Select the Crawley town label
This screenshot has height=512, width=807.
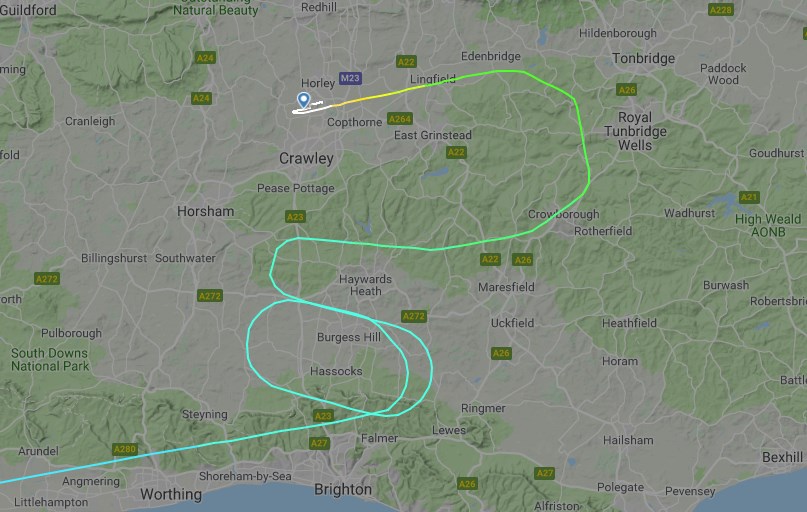pos(306,158)
